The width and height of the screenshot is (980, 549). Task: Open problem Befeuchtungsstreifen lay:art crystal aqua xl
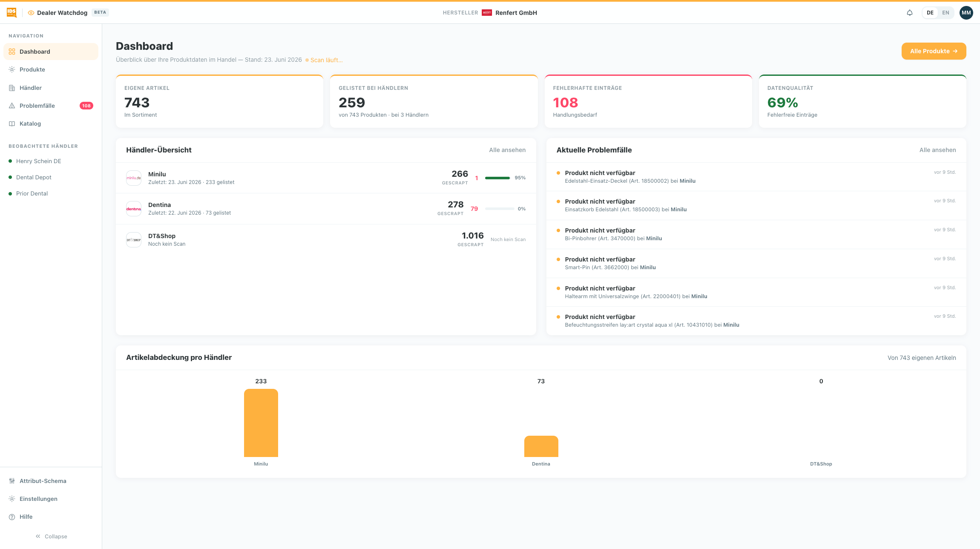coord(756,321)
